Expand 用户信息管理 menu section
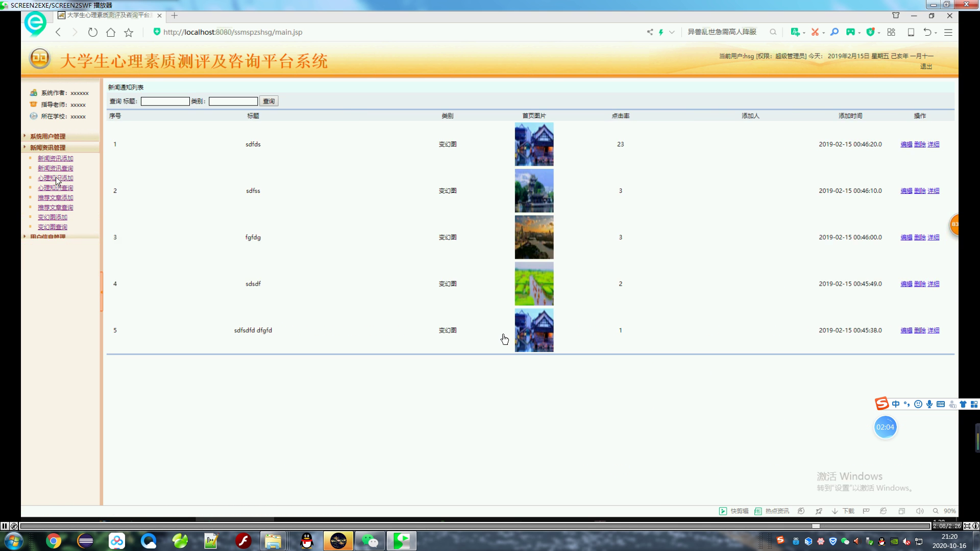Viewport: 980px width, 551px height. point(47,237)
